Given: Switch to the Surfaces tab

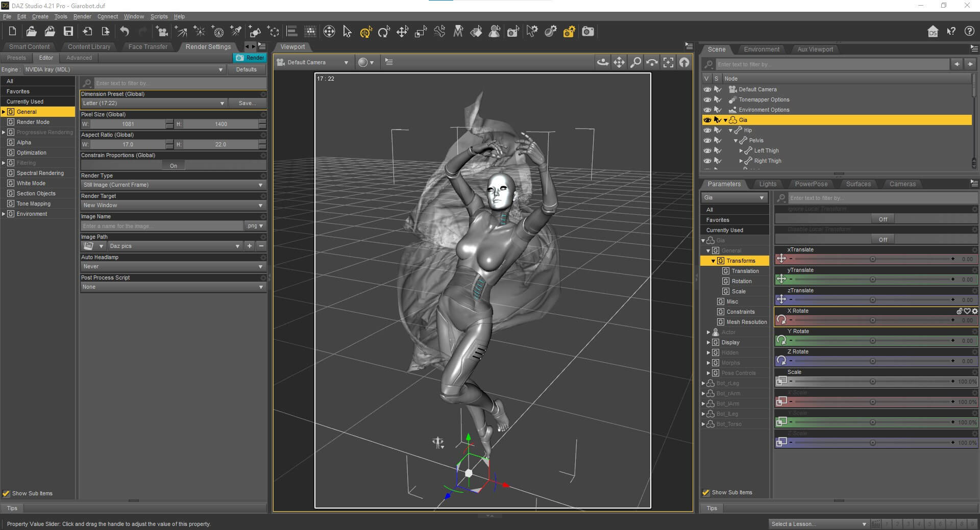Looking at the screenshot, I should point(859,184).
